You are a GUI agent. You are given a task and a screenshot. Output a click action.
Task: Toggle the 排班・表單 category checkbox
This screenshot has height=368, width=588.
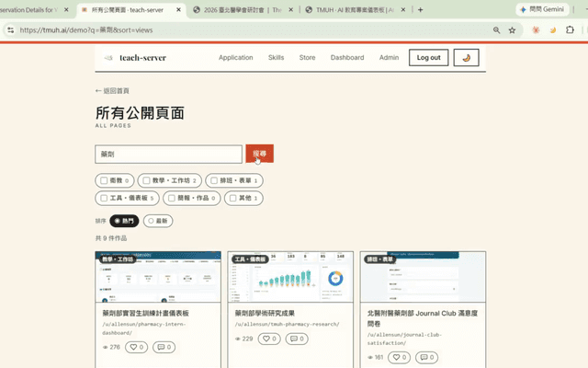pos(214,180)
